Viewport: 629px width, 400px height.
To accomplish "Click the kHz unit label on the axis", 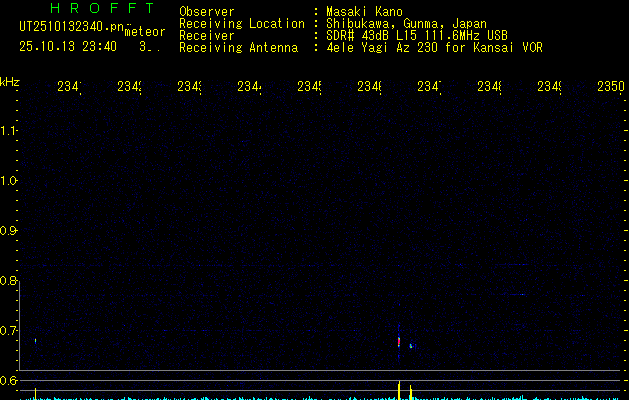I will [x=10, y=80].
